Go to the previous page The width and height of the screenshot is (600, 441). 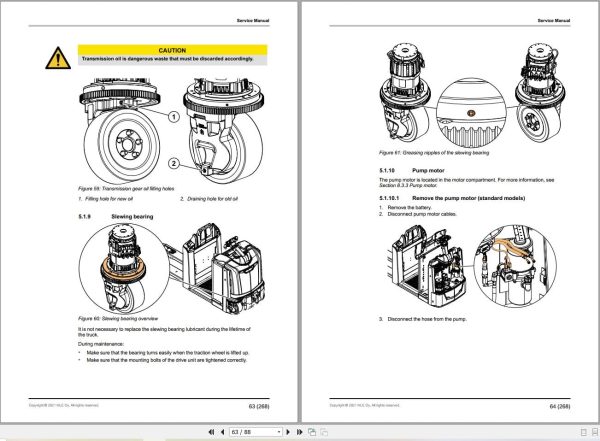tap(222, 432)
